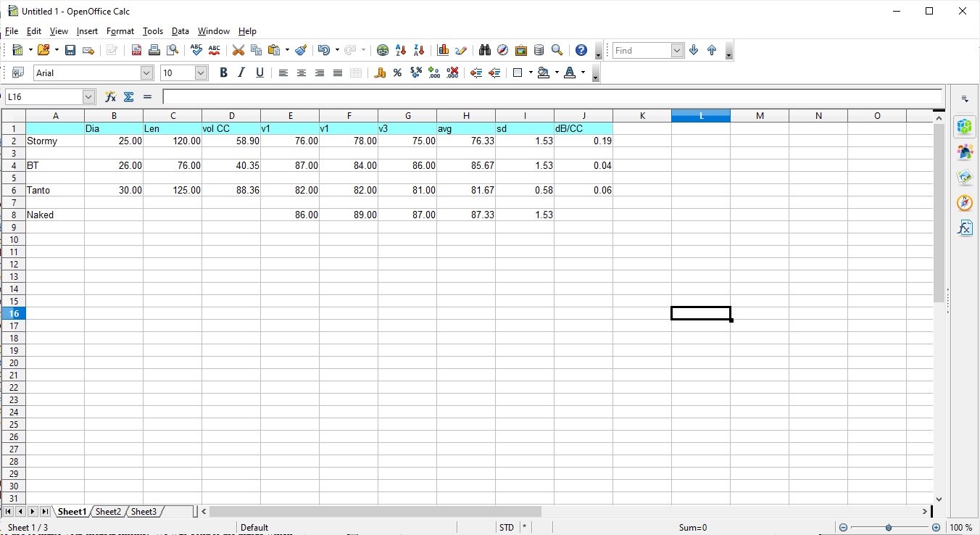
Task: Open Page Preview icon
Action: tap(173, 50)
